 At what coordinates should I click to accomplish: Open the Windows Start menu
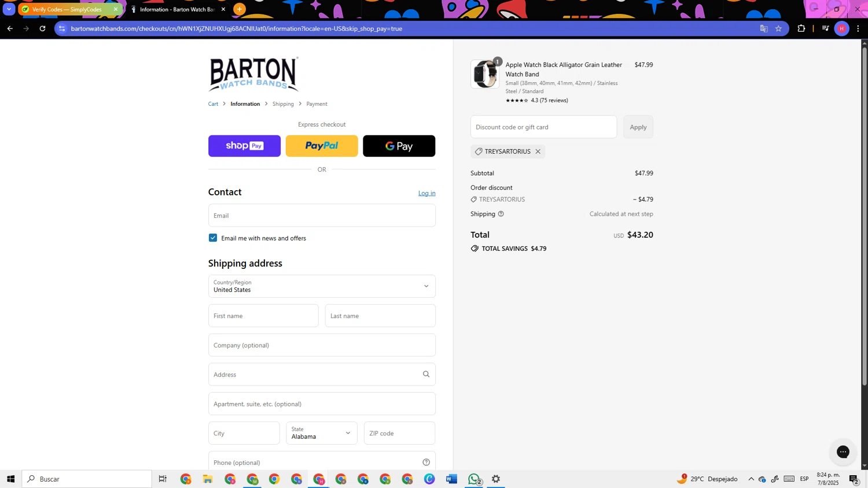10,479
